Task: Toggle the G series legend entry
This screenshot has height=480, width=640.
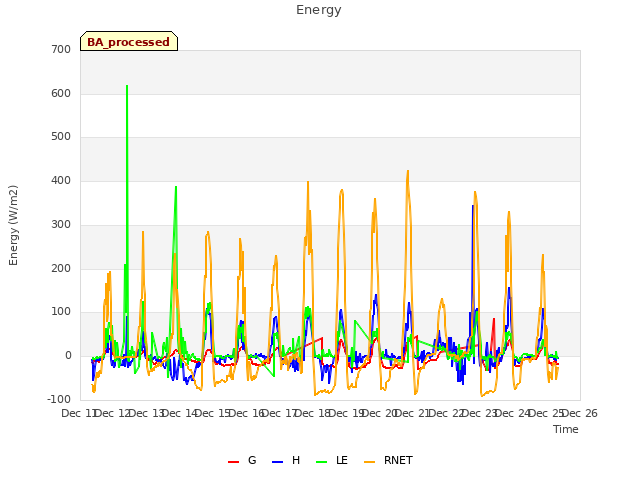Action: pyautogui.click(x=242, y=460)
